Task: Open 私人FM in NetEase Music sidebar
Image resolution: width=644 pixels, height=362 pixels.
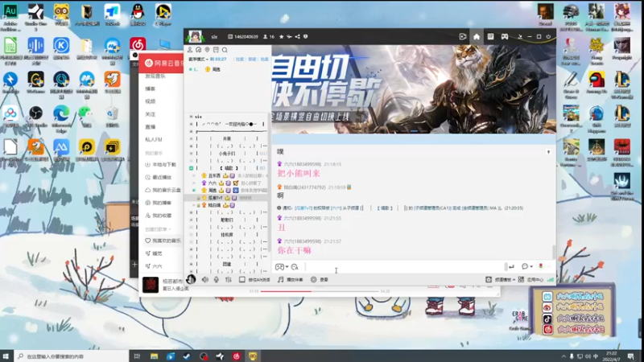Action: (153, 139)
